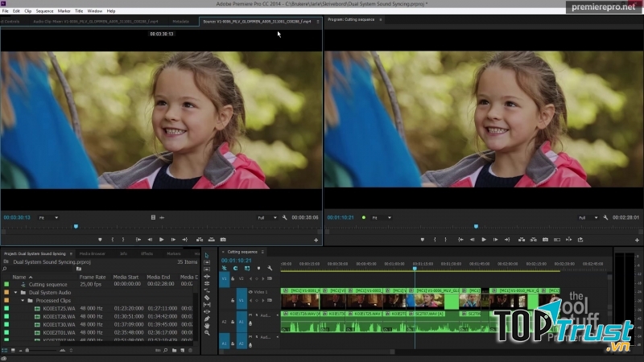
Task: Toggle track target A1 in timeline
Action: pyautogui.click(x=242, y=322)
